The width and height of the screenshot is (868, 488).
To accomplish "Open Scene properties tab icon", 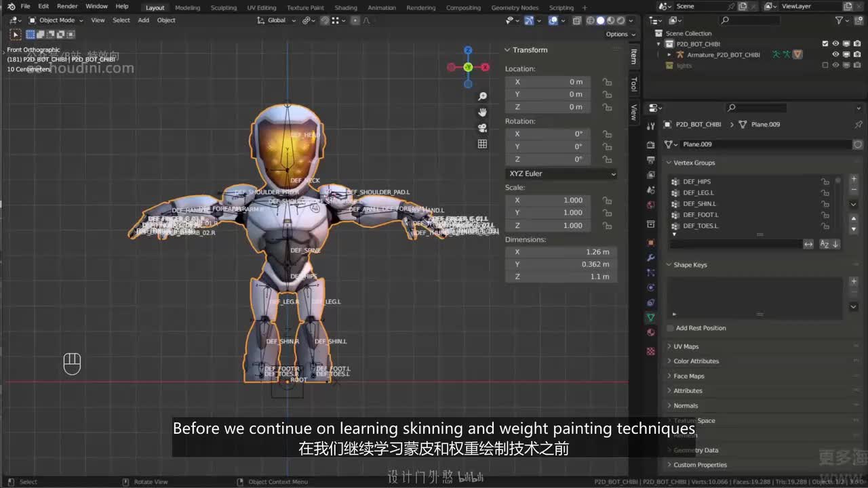I will [x=651, y=190].
